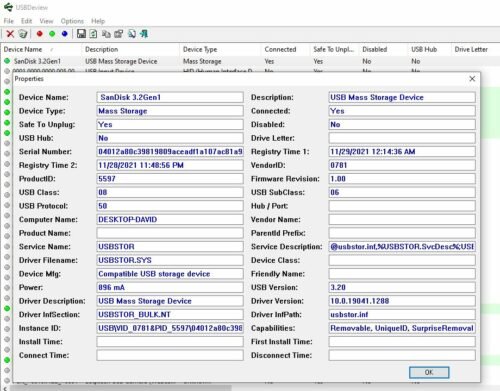This screenshot has width=500, height=391.
Task: Click the red dot disable device icon
Action: pos(40,34)
